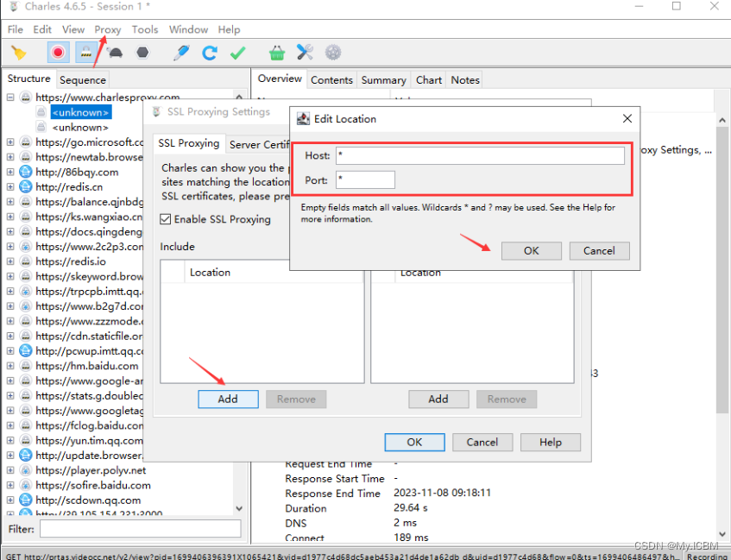
Task: Switch to the Chart tab
Action: click(x=428, y=79)
